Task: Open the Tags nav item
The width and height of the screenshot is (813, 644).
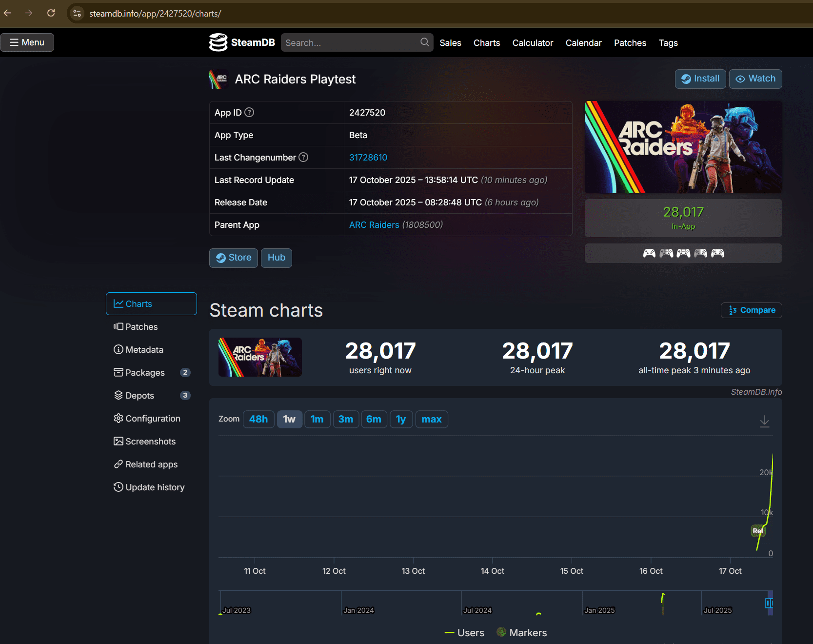Action: point(668,43)
